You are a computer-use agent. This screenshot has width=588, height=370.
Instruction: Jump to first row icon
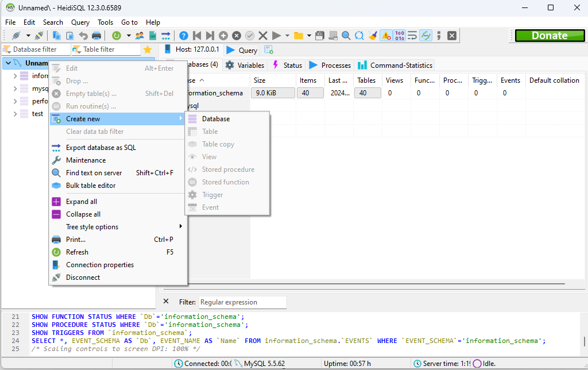pyautogui.click(x=197, y=36)
